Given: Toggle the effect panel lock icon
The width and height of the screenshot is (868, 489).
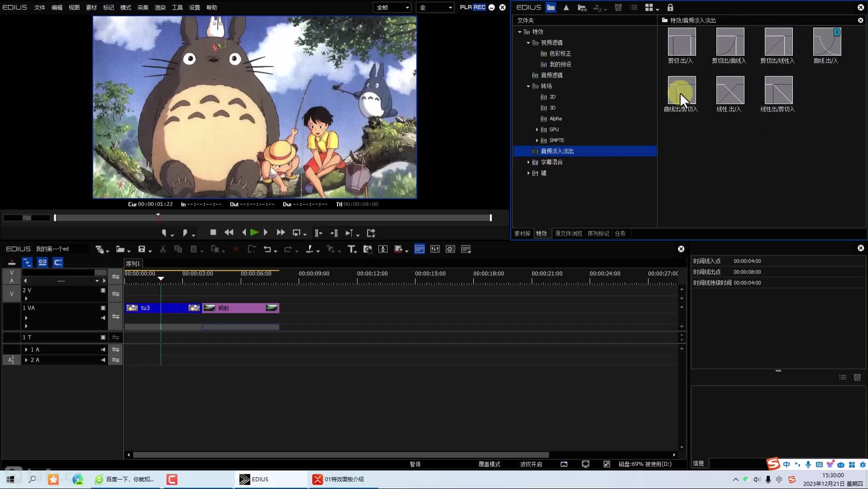Looking at the screenshot, I should click(670, 7).
